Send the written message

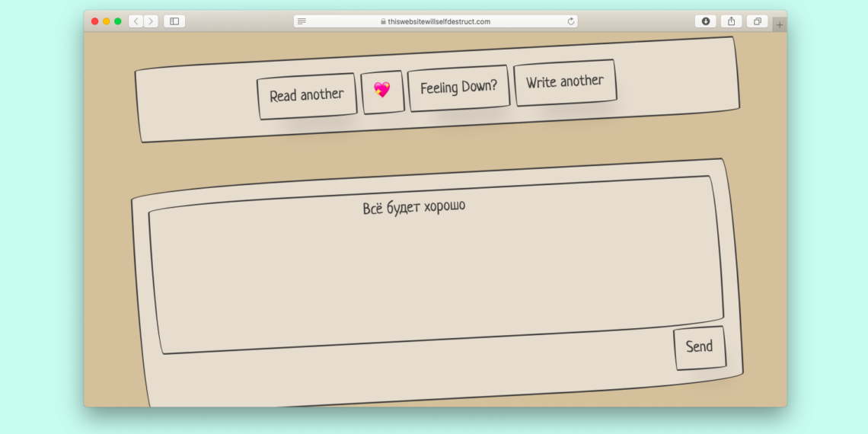[699, 347]
